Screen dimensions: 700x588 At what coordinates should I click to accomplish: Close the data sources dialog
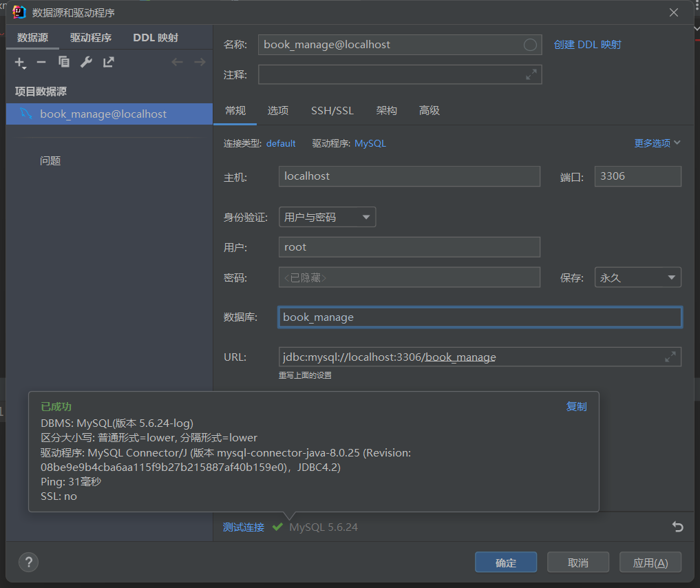point(674,12)
